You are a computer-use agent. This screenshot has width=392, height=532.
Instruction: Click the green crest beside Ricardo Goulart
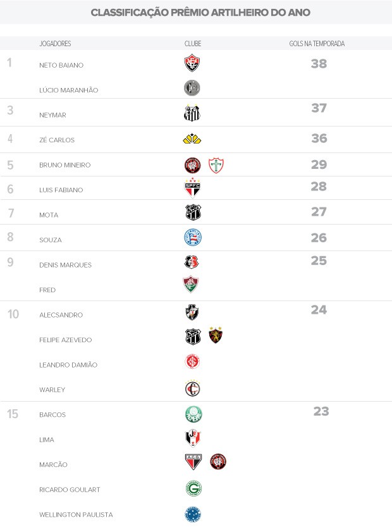(193, 489)
